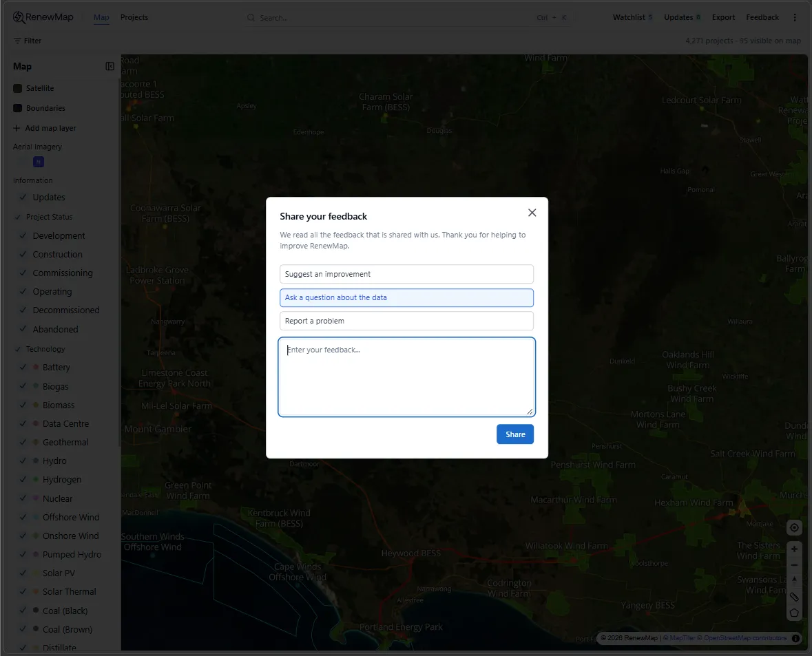Select the ruler measurement tool icon

[794, 596]
